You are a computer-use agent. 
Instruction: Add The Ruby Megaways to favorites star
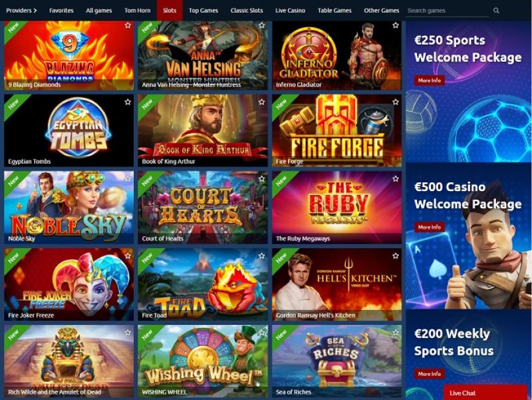coord(395,178)
